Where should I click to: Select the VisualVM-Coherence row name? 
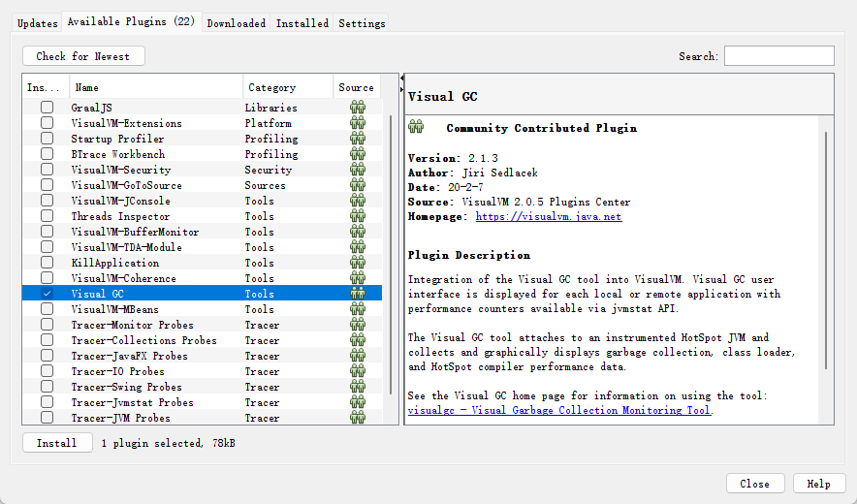click(x=123, y=278)
